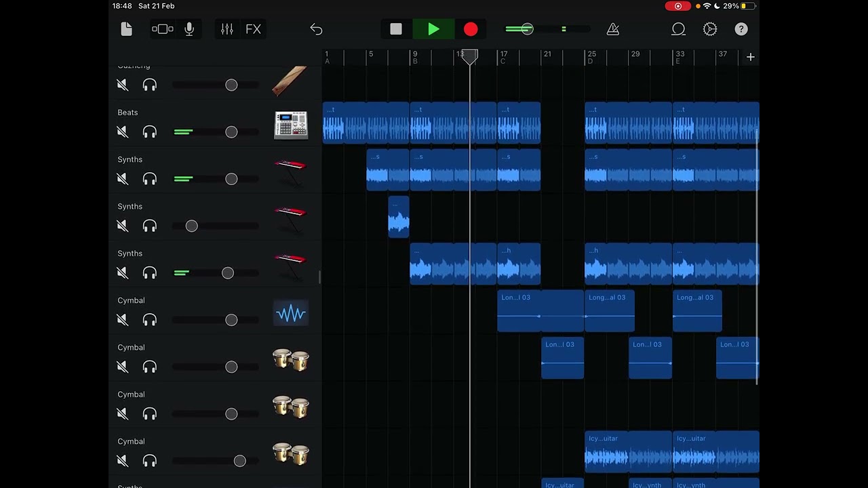
Task: Tap the microphone input icon
Action: 189,29
